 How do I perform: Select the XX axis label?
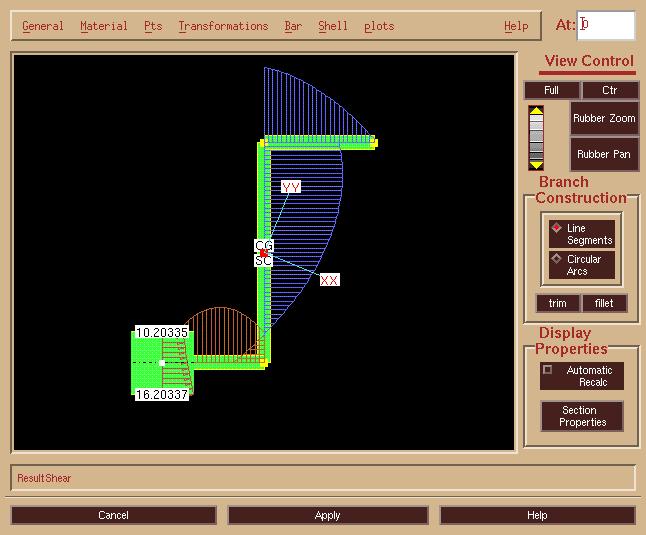(329, 280)
